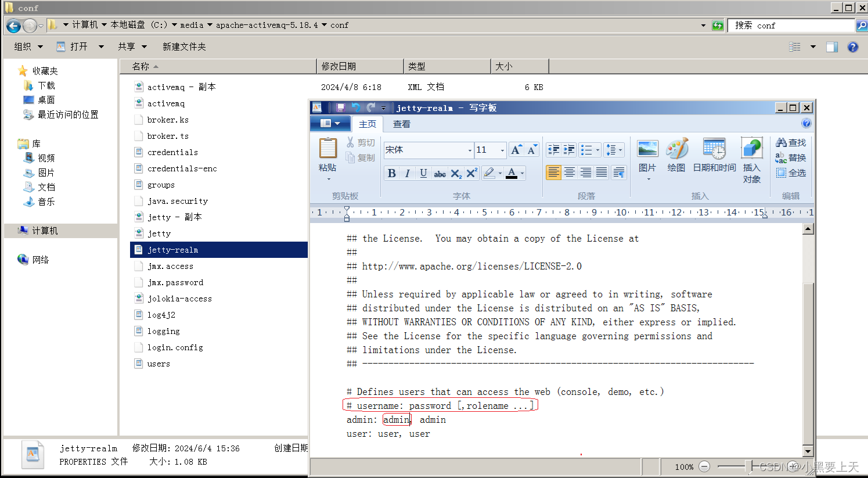
Task: Click the 名称 column header
Action: (218, 67)
